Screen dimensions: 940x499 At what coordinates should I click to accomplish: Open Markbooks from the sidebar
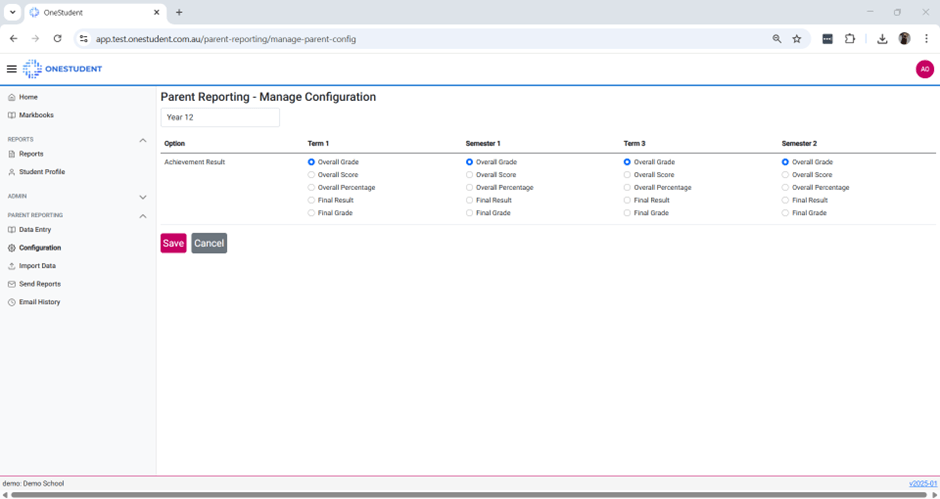coord(36,115)
